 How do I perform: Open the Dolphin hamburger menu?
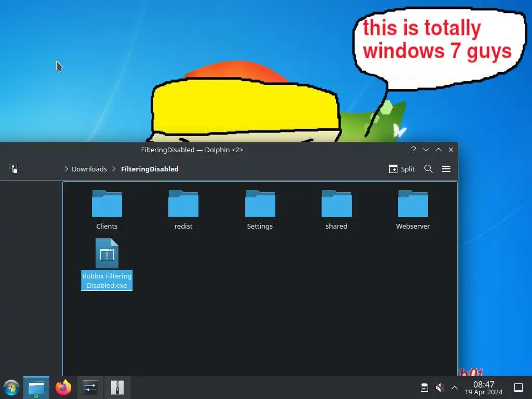click(x=446, y=169)
